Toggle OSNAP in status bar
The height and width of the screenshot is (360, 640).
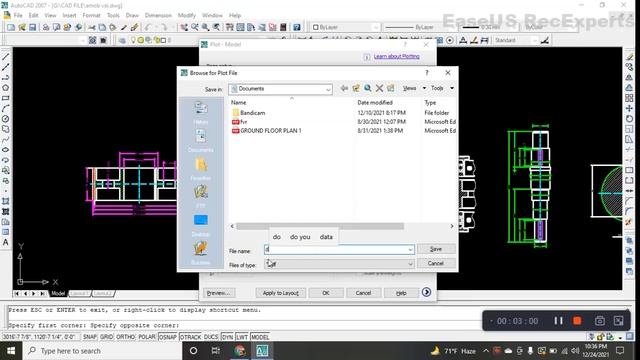pos(167,337)
